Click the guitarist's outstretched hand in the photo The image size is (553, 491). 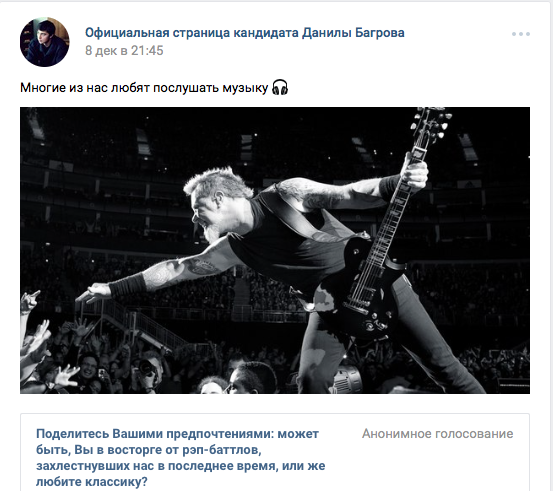[x=94, y=292]
